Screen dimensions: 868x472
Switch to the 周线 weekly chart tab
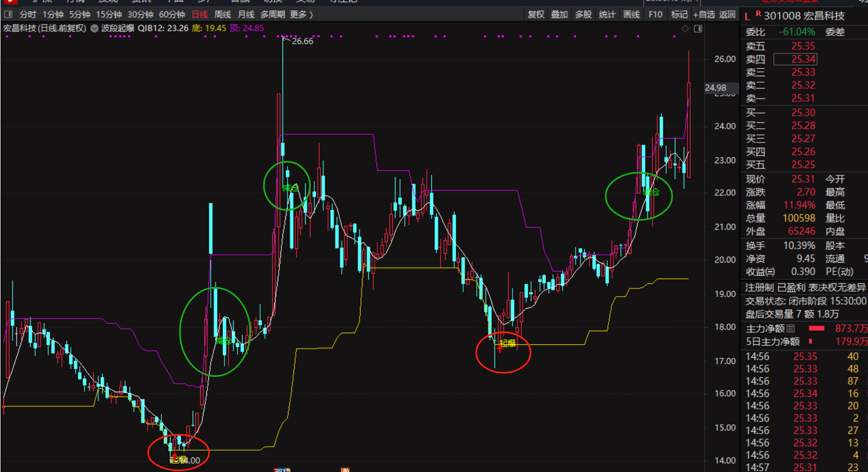[x=222, y=14]
